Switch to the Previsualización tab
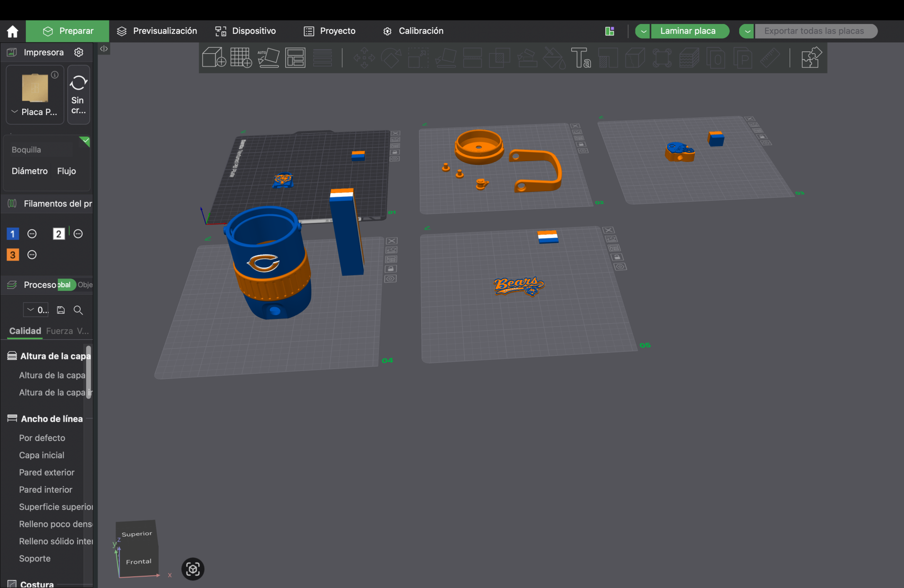 click(157, 31)
